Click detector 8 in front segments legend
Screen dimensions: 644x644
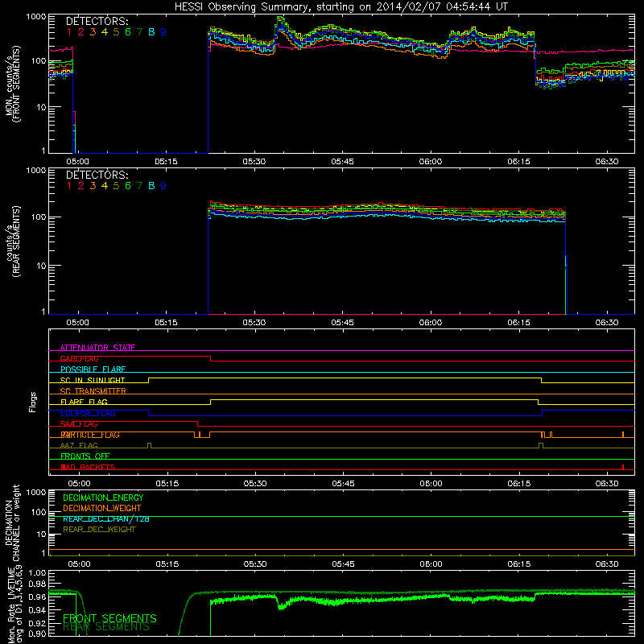(151, 31)
